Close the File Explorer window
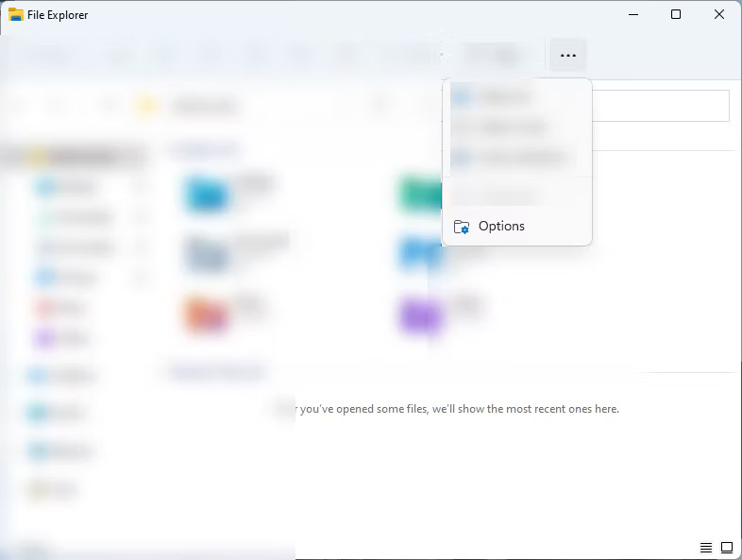Image resolution: width=742 pixels, height=560 pixels. pyautogui.click(x=718, y=15)
